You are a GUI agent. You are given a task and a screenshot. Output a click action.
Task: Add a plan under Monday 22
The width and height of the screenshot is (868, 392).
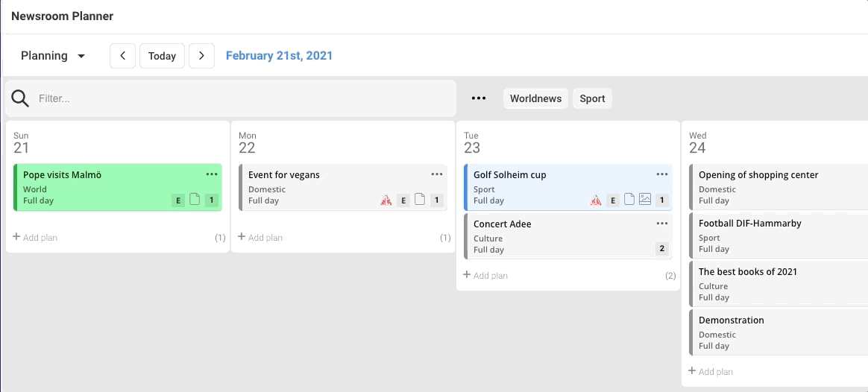coord(260,238)
